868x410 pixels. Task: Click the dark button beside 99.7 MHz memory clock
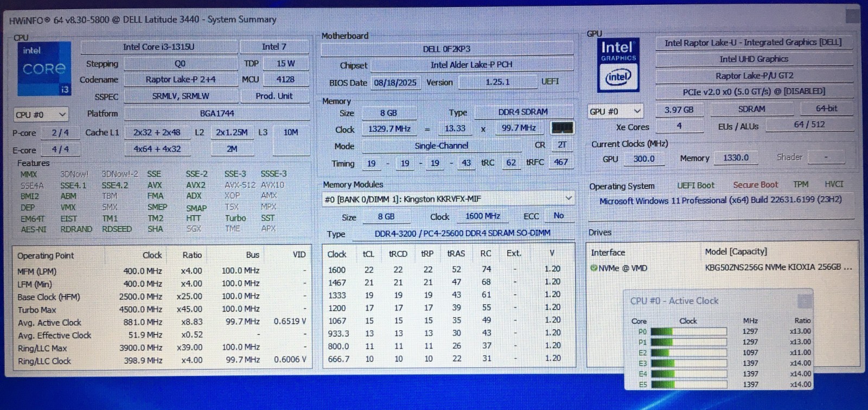(562, 128)
